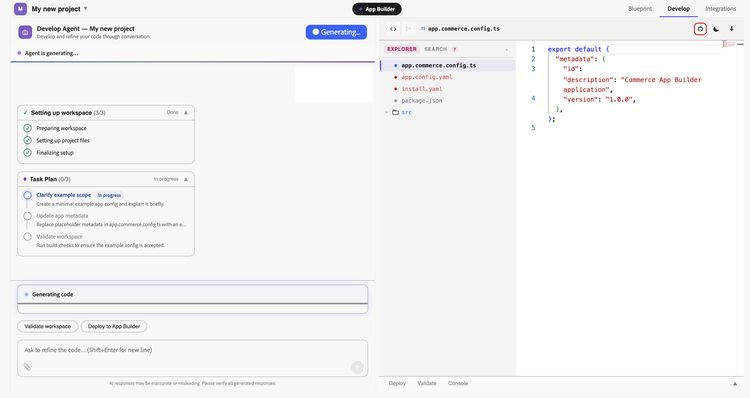Screen dimensions: 750x398
Task: Click the GitHub icon in the editor toolbar
Action: point(700,29)
